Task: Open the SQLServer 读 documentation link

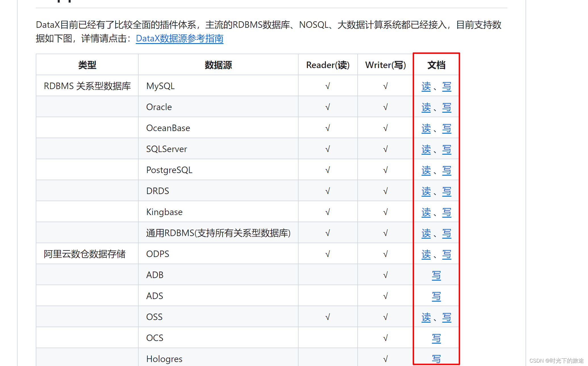Action: tap(426, 149)
